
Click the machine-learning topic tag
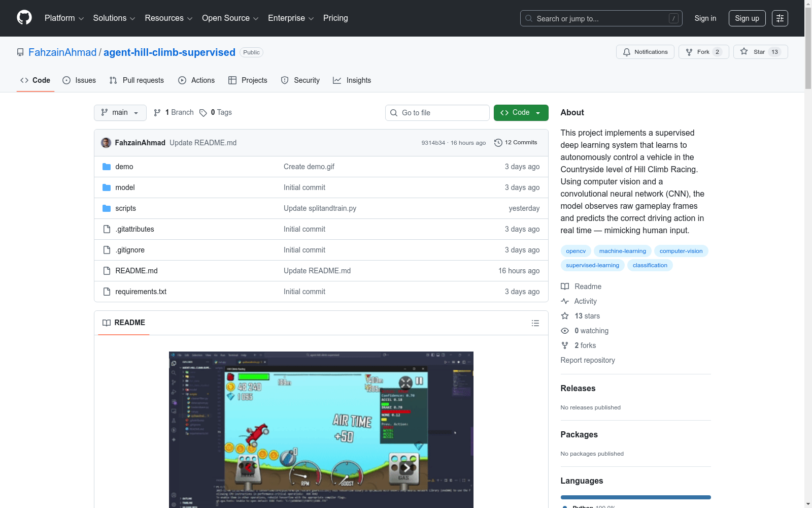[623, 251]
